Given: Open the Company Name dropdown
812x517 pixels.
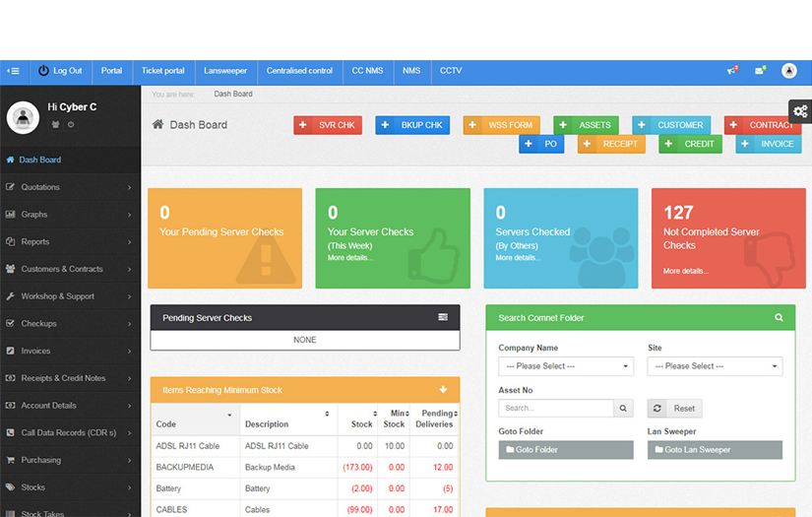Looking at the screenshot, I should (566, 366).
